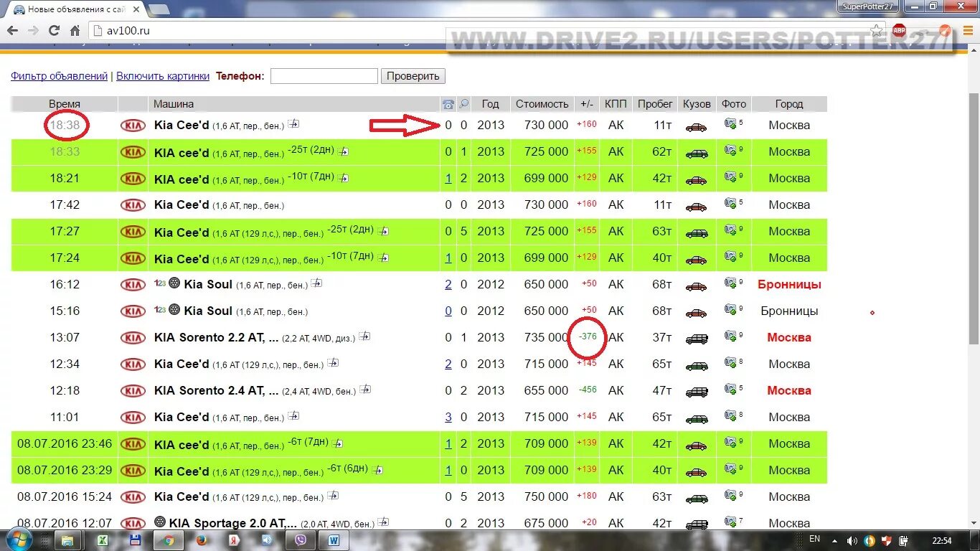Open photo icon in 12:18 Sorento row
The height and width of the screenshot is (551, 980).
click(x=730, y=390)
